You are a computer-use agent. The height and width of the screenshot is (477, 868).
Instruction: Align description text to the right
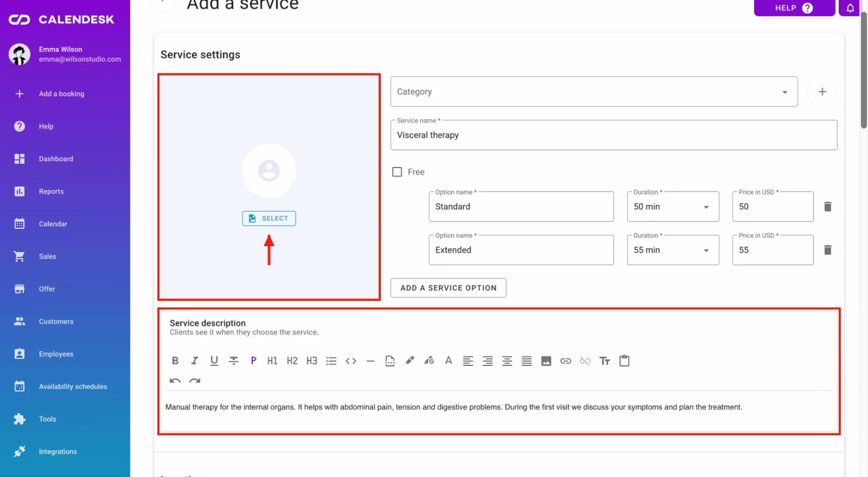[487, 361]
